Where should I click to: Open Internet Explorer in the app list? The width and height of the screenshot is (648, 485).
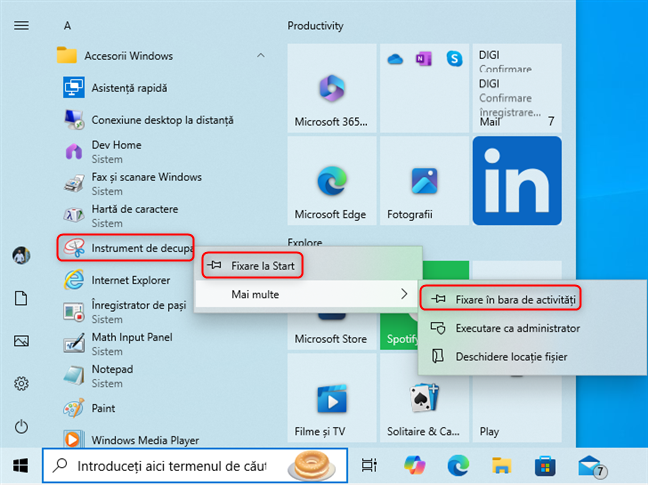73,280
